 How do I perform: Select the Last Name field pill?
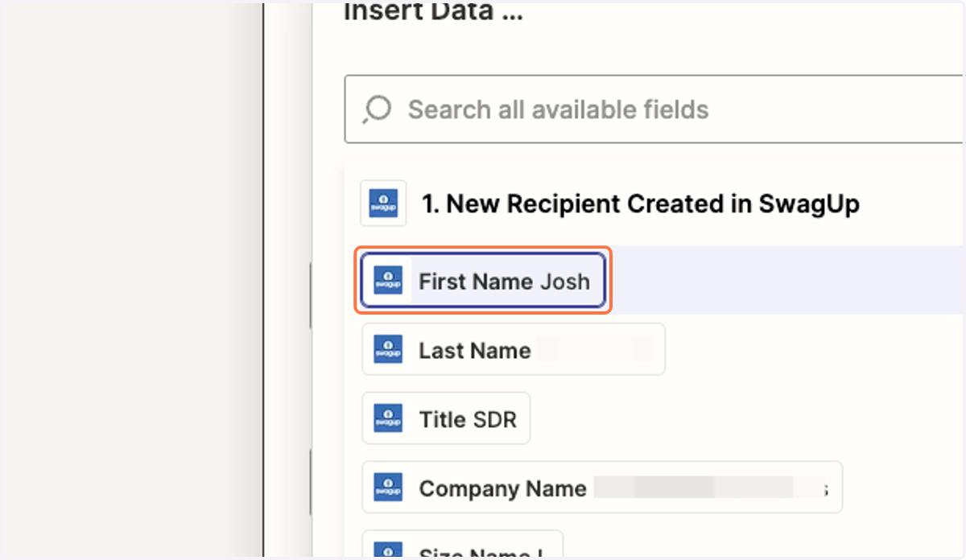coord(514,349)
